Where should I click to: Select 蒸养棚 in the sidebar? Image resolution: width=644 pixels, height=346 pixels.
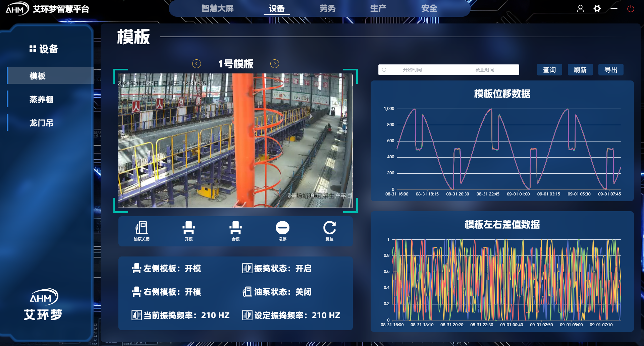pyautogui.click(x=50, y=99)
